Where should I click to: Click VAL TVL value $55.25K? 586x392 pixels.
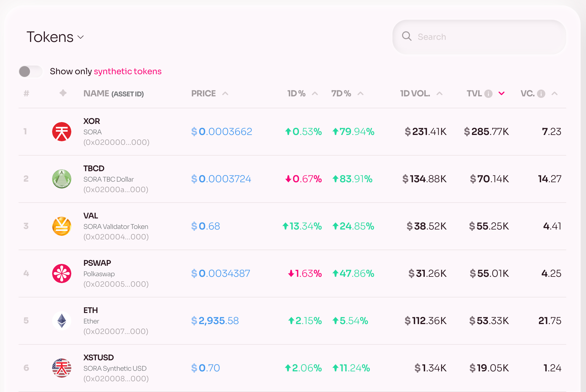coord(489,226)
